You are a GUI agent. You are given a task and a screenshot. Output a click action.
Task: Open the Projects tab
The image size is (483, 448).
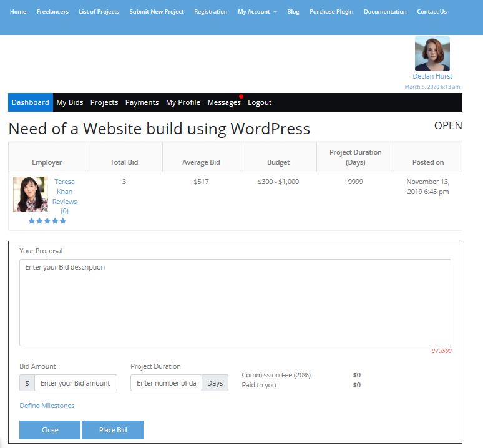click(x=104, y=102)
